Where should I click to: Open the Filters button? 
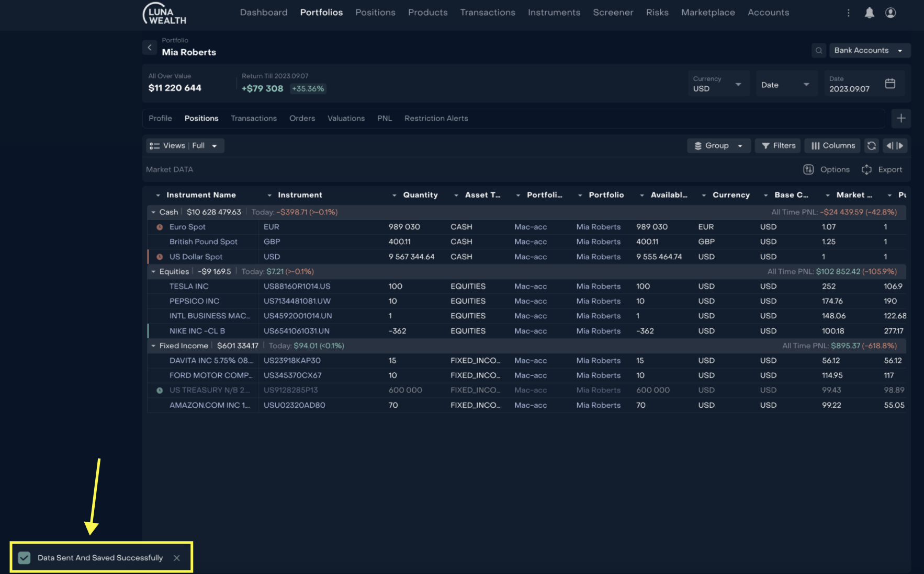(778, 146)
